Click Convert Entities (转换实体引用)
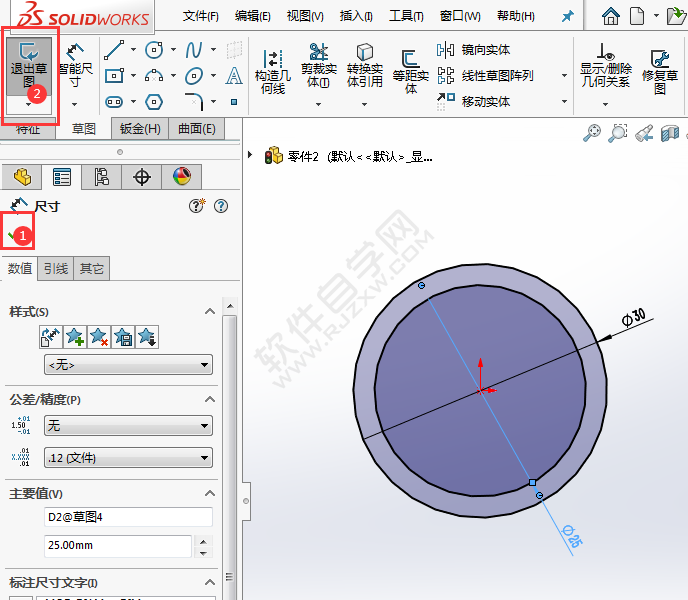The image size is (688, 600). tap(365, 66)
